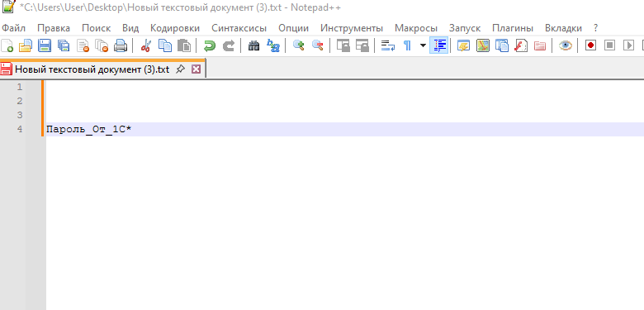The height and width of the screenshot is (310, 644).
Task: Pin the Новый текстовый документ (3).txt tab
Action: click(x=180, y=69)
